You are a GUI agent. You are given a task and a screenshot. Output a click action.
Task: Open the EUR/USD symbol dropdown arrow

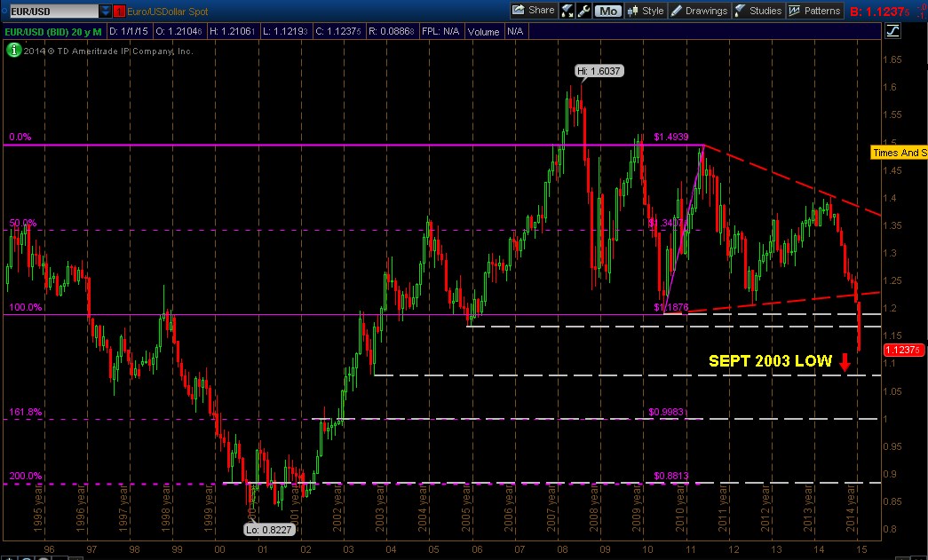tap(106, 11)
